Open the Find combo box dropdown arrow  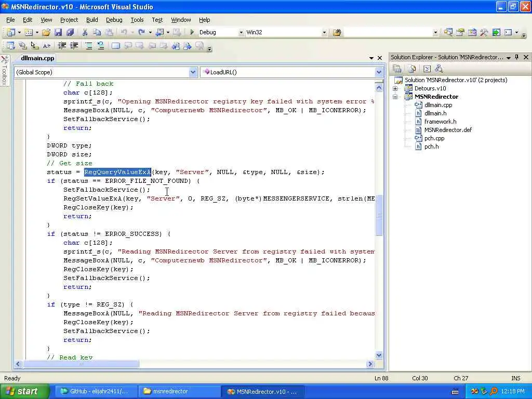(435, 33)
